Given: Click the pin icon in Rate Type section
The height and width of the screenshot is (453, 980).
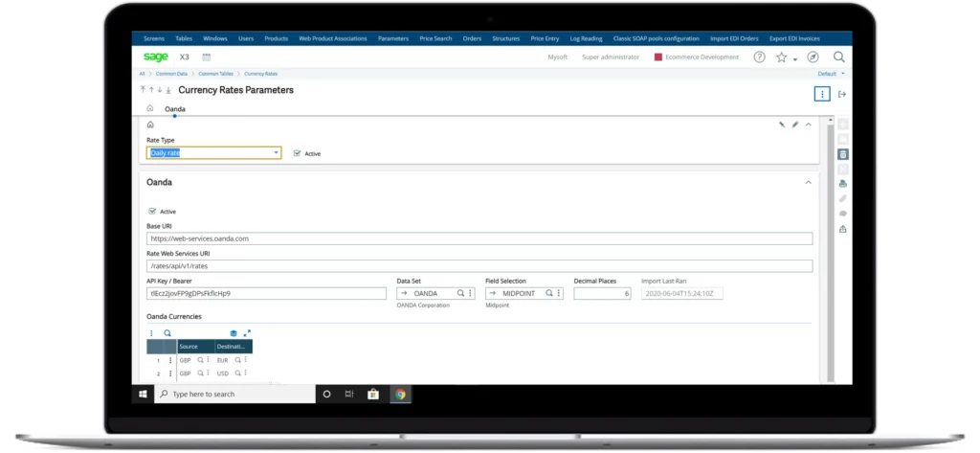Looking at the screenshot, I should pyautogui.click(x=782, y=125).
